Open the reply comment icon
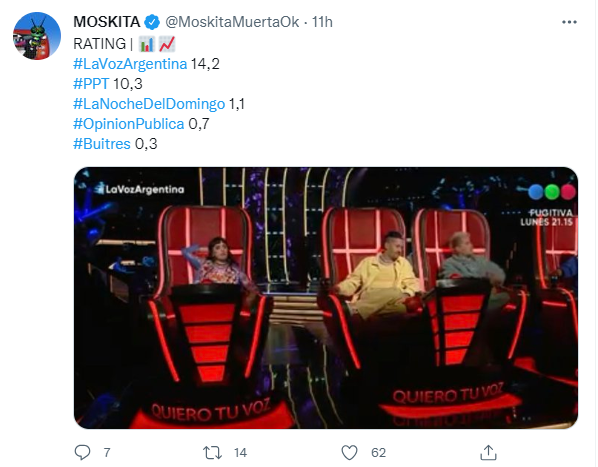 point(82,452)
